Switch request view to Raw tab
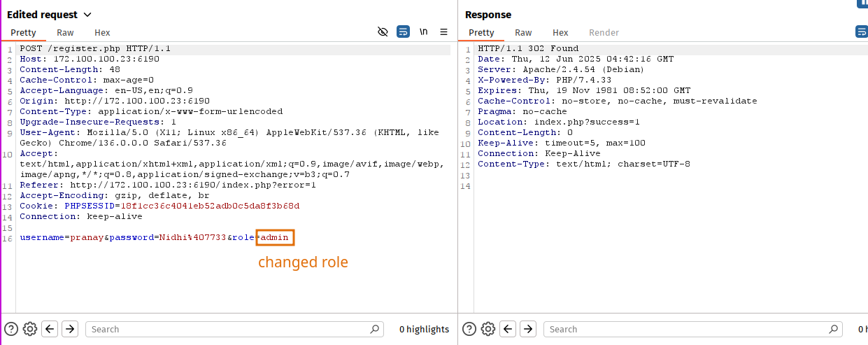Screen dimensions: 868x345 [65, 32]
